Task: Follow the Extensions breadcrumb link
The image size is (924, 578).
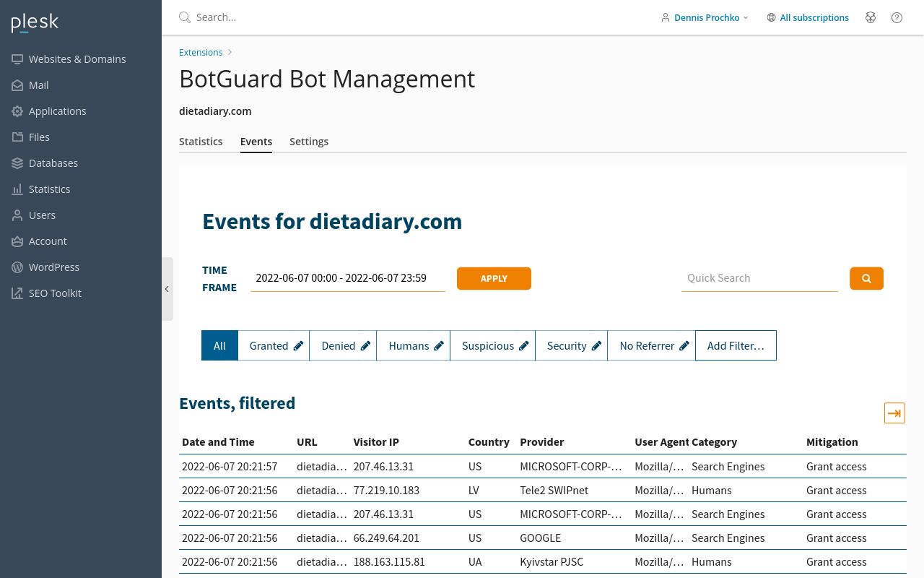Action: [x=201, y=53]
